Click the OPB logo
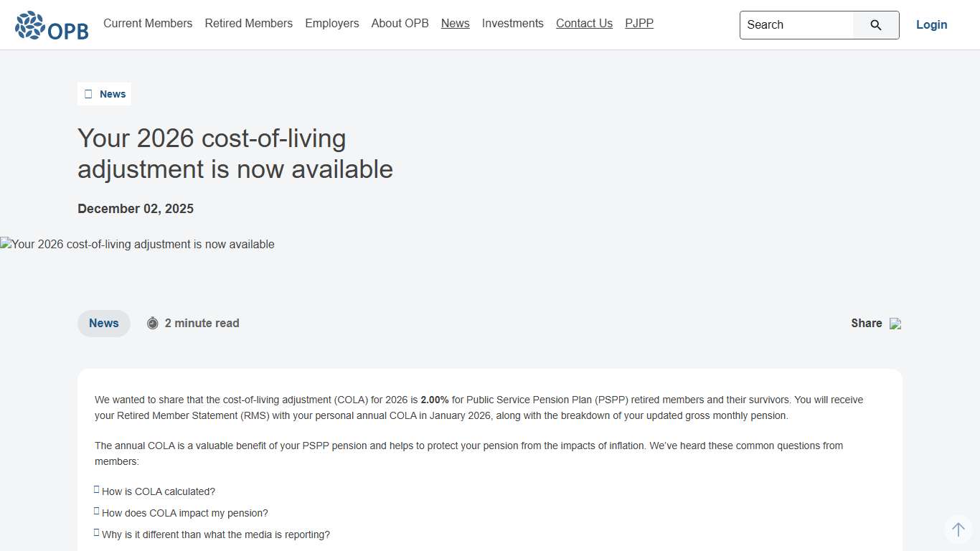This screenshot has height=551, width=980. click(51, 24)
